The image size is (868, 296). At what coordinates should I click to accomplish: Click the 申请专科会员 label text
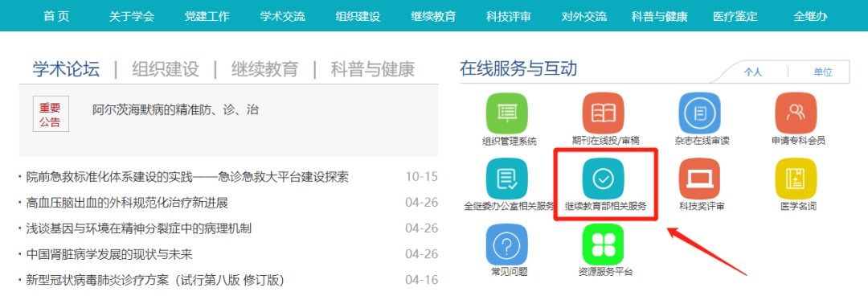(798, 142)
